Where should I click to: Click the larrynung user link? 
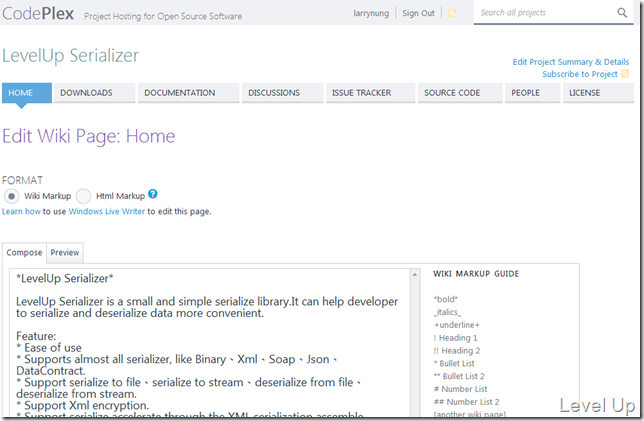pos(371,13)
